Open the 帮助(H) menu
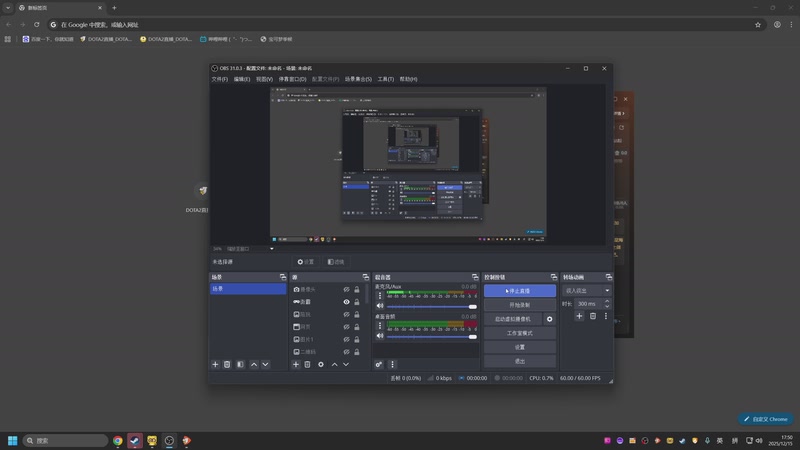 coord(408,79)
